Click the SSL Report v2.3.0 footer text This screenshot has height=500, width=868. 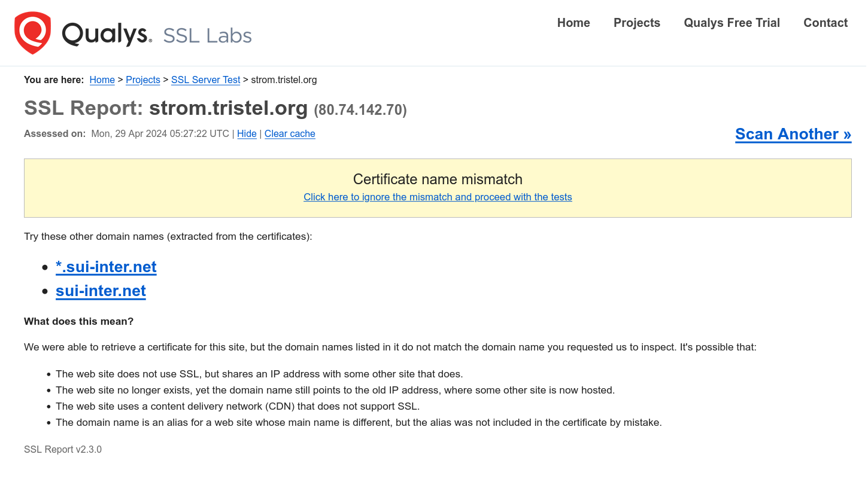63,450
